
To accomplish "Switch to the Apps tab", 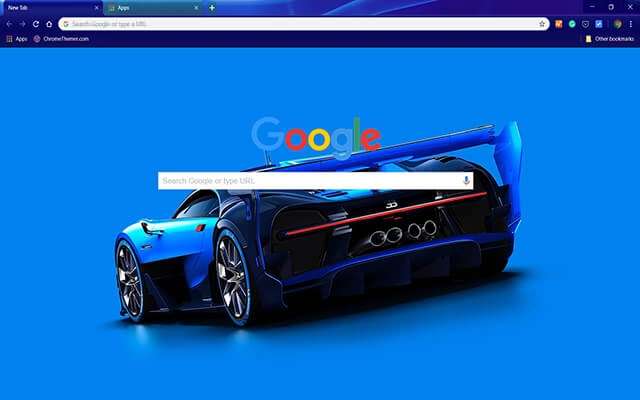I will point(153,8).
